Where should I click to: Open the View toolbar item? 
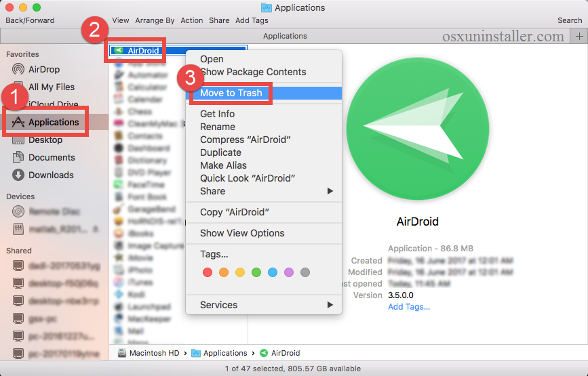[120, 20]
